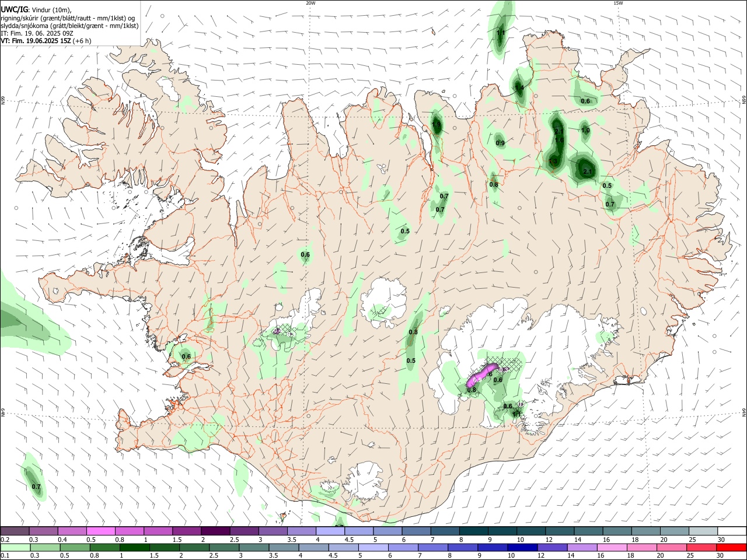This screenshot has width=747, height=560.
Task: Choose the bright pink 0.5 swatch in upper legend row
Action: tap(101, 531)
